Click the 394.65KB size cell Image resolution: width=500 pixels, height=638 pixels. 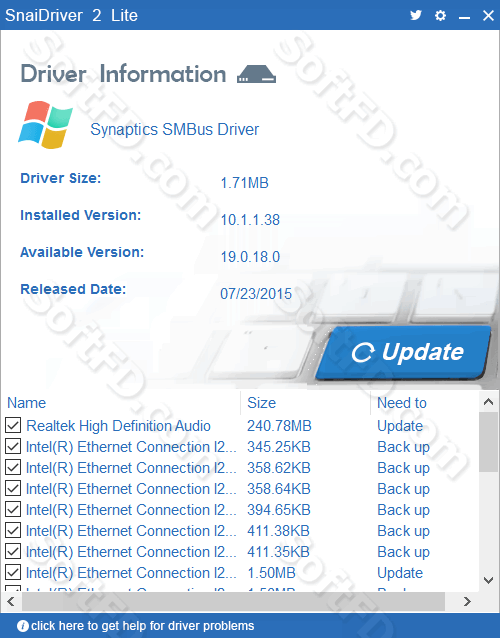[x=279, y=510]
